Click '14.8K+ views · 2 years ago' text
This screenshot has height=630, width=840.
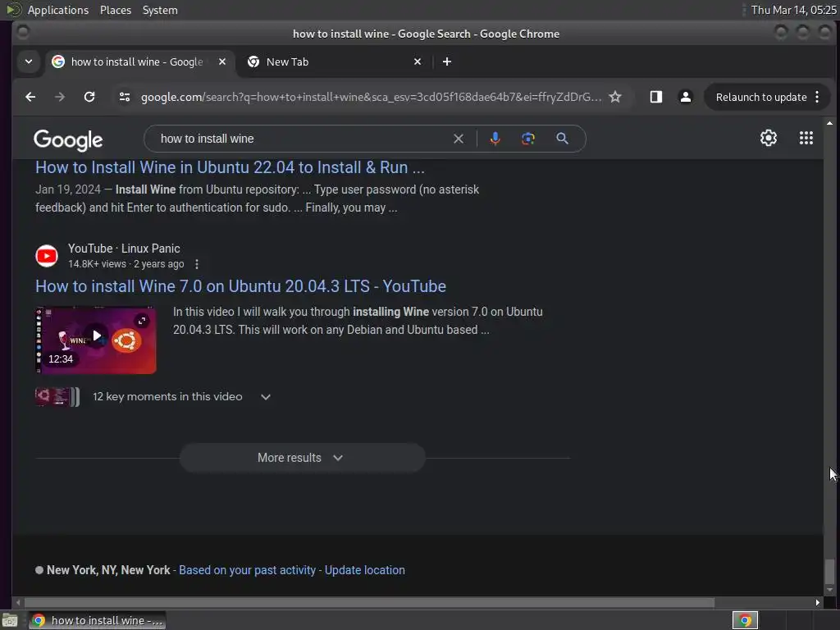tap(126, 264)
